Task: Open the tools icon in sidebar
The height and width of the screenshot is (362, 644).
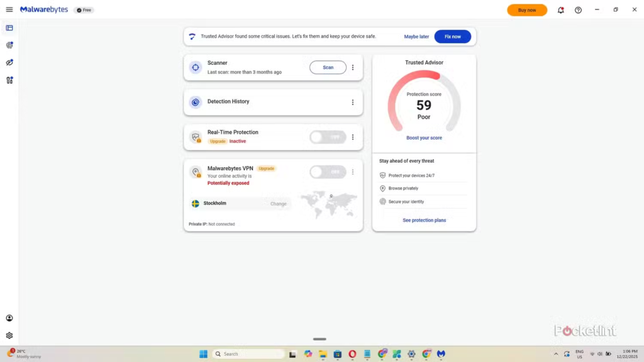Action: click(x=9, y=80)
